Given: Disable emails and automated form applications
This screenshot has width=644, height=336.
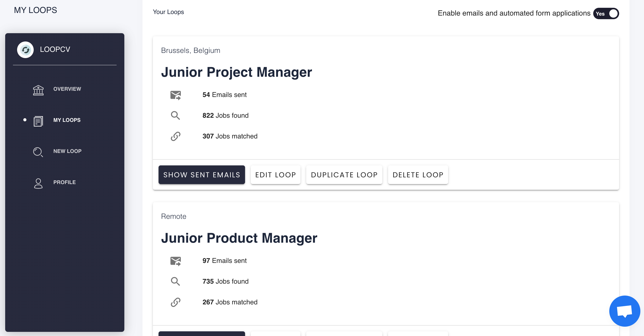Looking at the screenshot, I should coord(606,13).
